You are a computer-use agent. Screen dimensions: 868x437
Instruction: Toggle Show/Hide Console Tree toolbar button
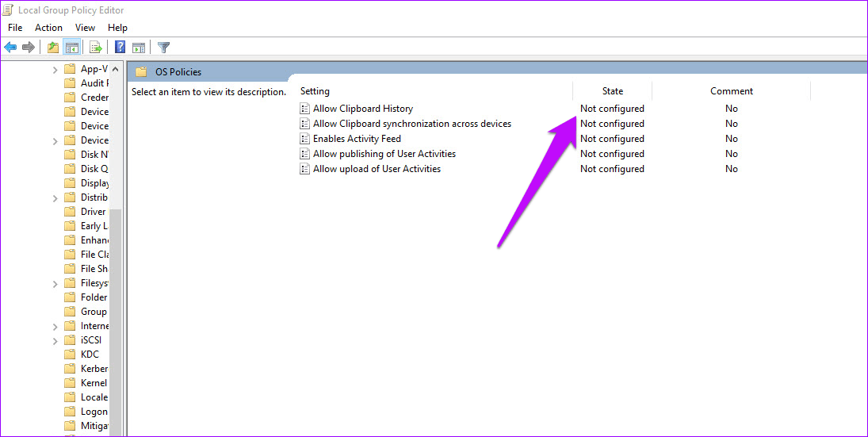[71, 48]
